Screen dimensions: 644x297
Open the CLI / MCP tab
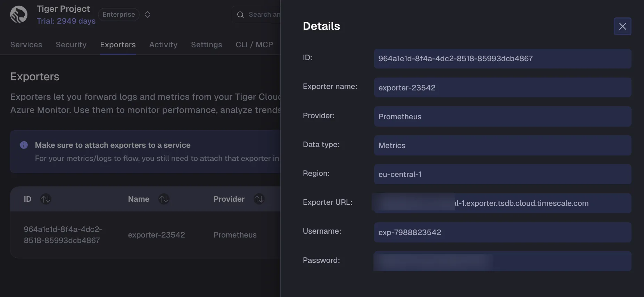coord(254,45)
